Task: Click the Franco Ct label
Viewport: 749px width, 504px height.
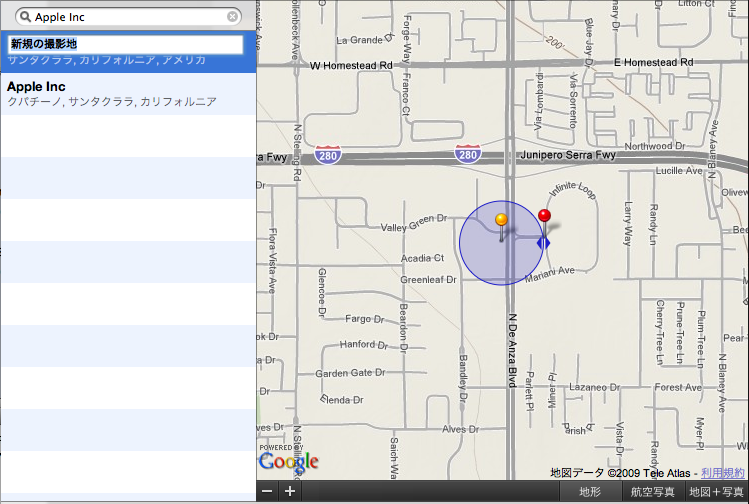Action: point(406,94)
